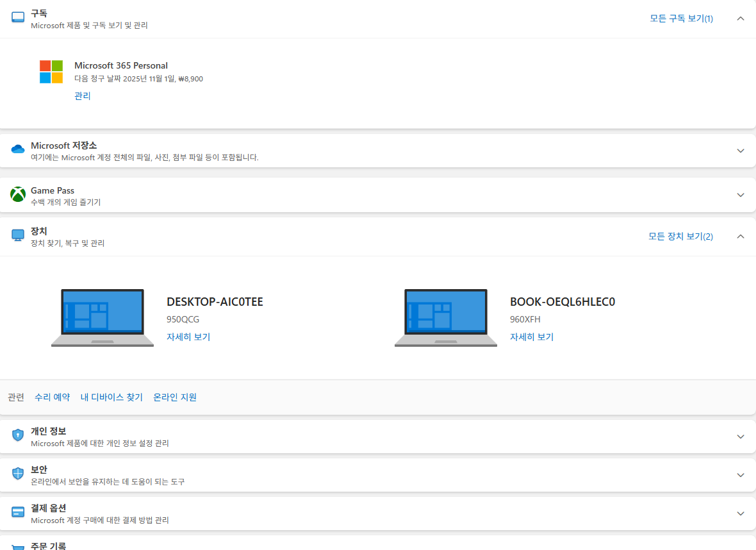The height and width of the screenshot is (550, 756).
Task: Expand the 개인 정보 section
Action: (x=741, y=437)
